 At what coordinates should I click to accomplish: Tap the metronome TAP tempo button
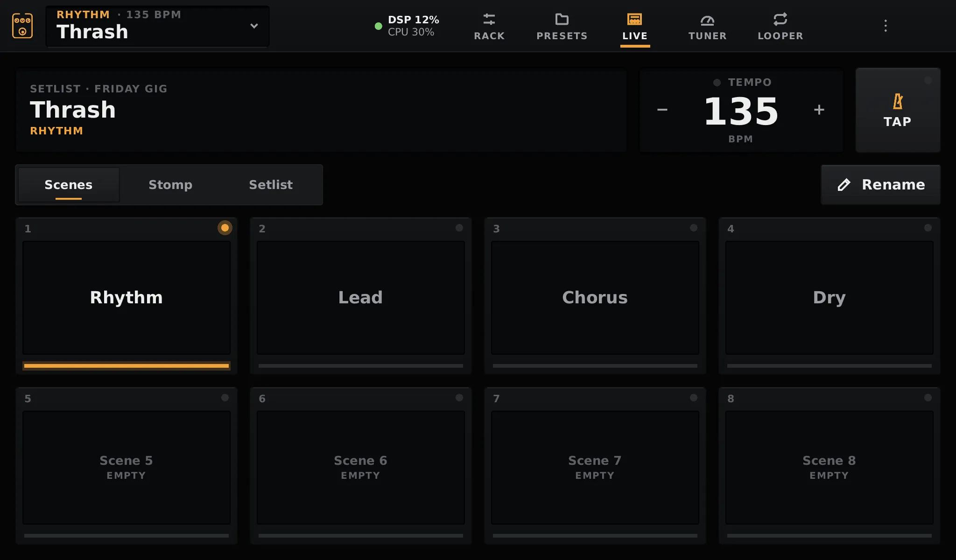pyautogui.click(x=898, y=110)
